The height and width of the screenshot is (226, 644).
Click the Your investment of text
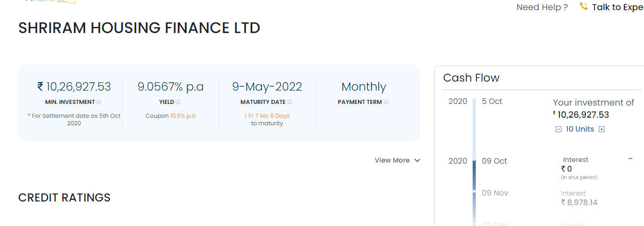pos(593,102)
